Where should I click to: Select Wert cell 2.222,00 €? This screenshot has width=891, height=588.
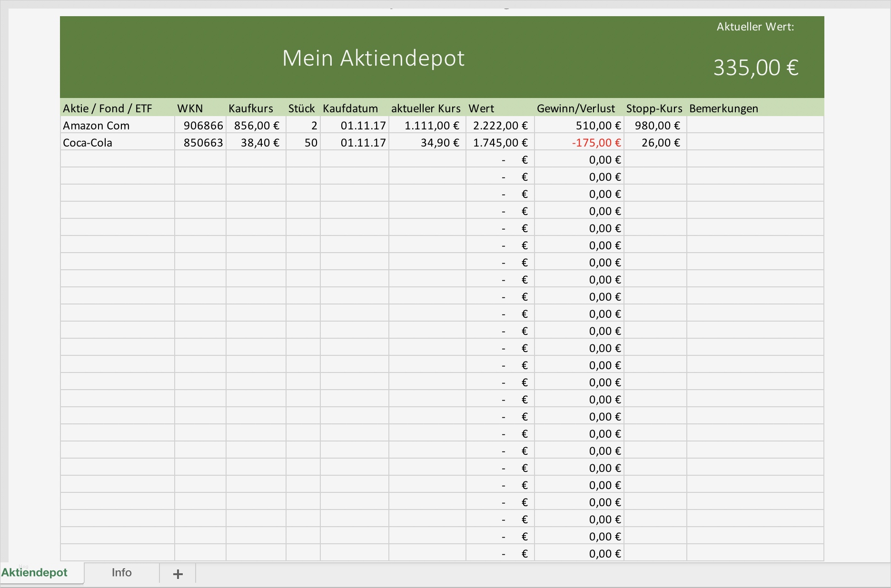[500, 125]
